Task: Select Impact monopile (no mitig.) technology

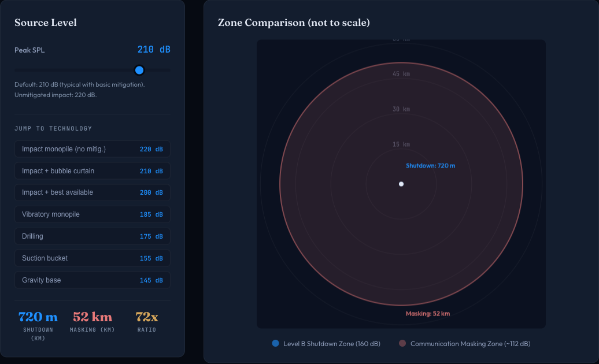Action: 92,148
